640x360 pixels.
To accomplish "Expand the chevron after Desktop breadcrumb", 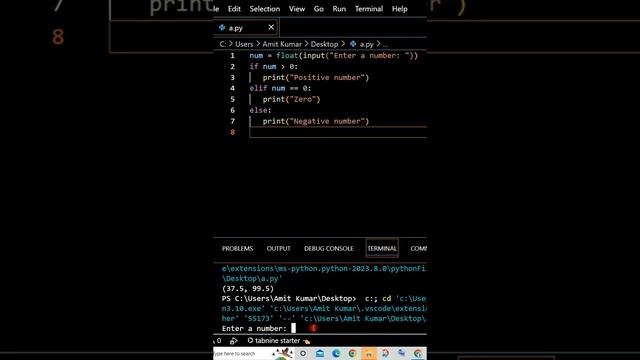I will [x=343, y=44].
